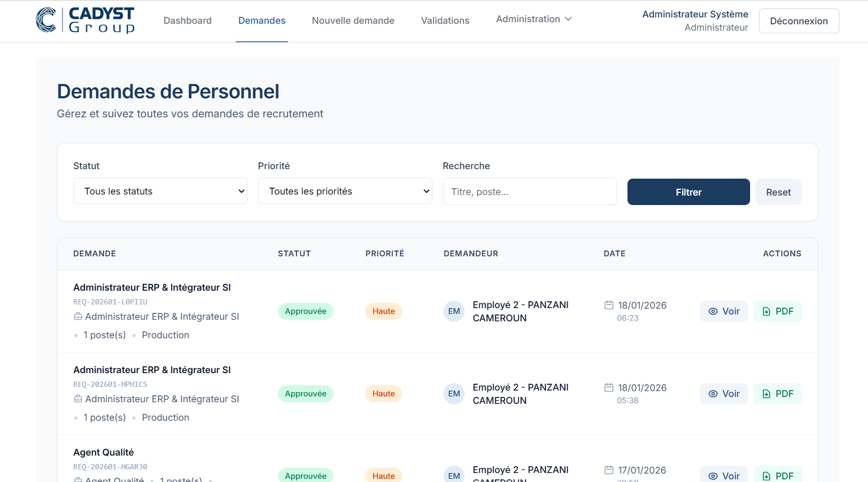
Task: Click calendar icon beside 17/01/2026
Action: pos(609,470)
